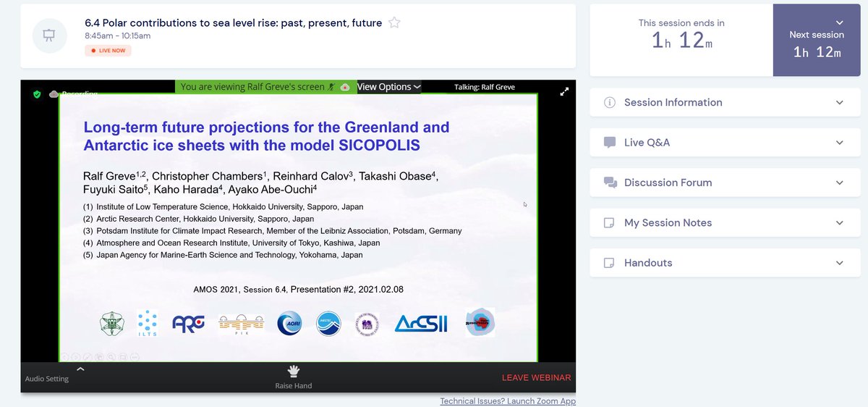Click the ArCS II logo on the slide

pyautogui.click(x=421, y=324)
